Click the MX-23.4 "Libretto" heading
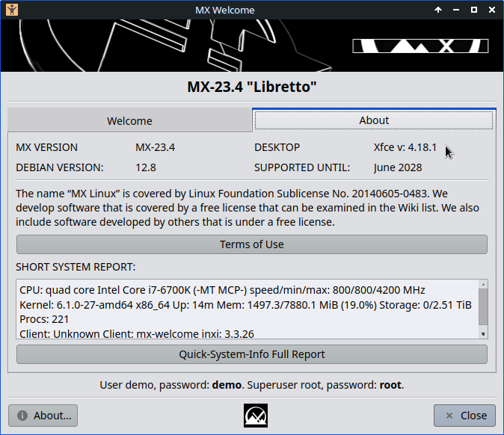 (x=252, y=87)
